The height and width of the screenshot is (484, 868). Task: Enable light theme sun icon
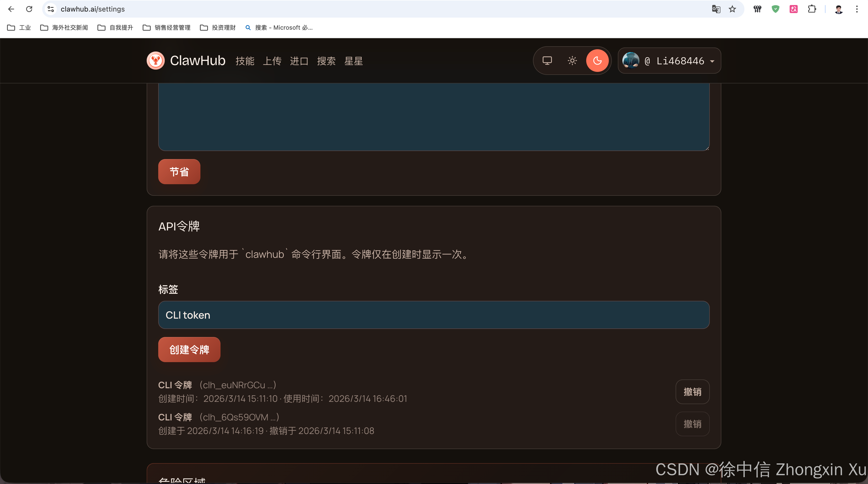[x=572, y=61]
